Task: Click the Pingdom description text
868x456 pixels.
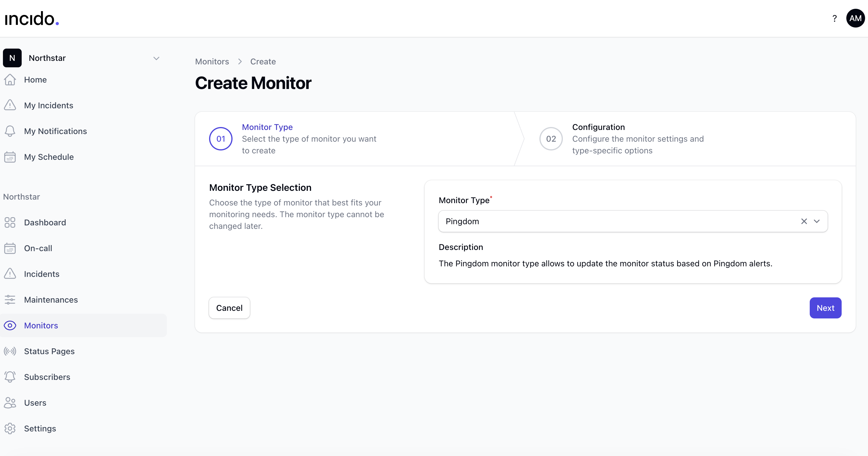Action: (x=606, y=263)
